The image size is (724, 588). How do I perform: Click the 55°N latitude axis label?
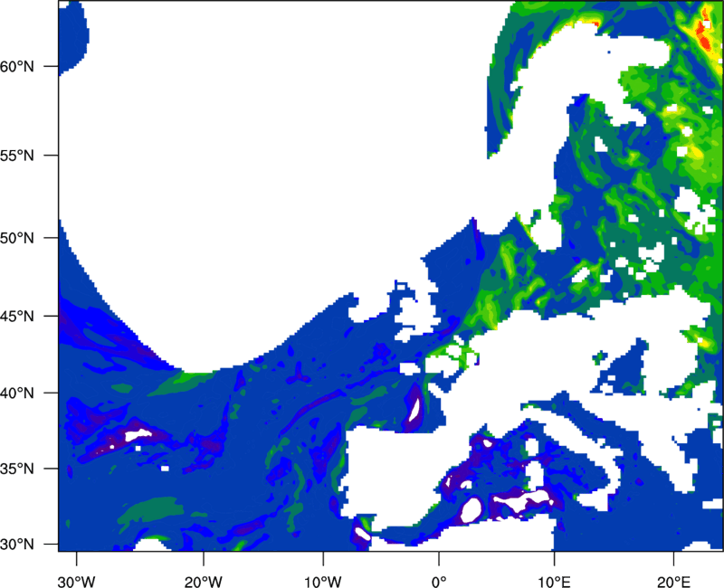17,156
